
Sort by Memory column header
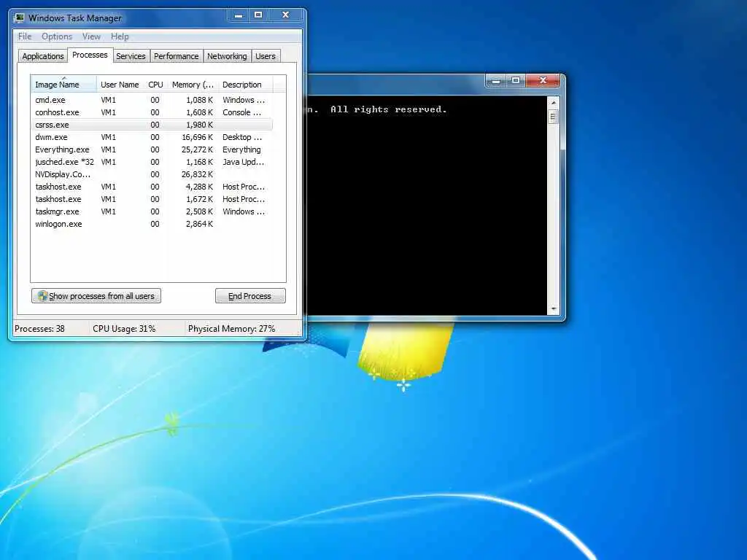point(193,85)
